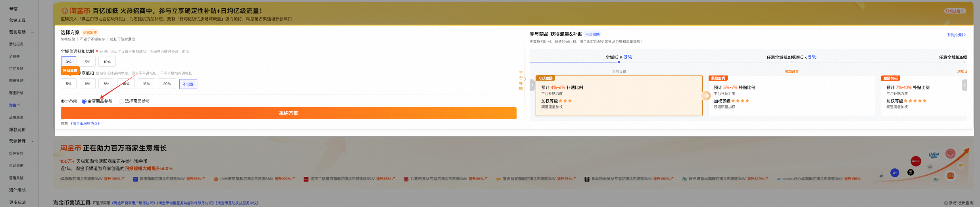980x207 pixels.
Task: Select 10% in the 全域普通抵扣比例 row
Action: click(x=107, y=62)
